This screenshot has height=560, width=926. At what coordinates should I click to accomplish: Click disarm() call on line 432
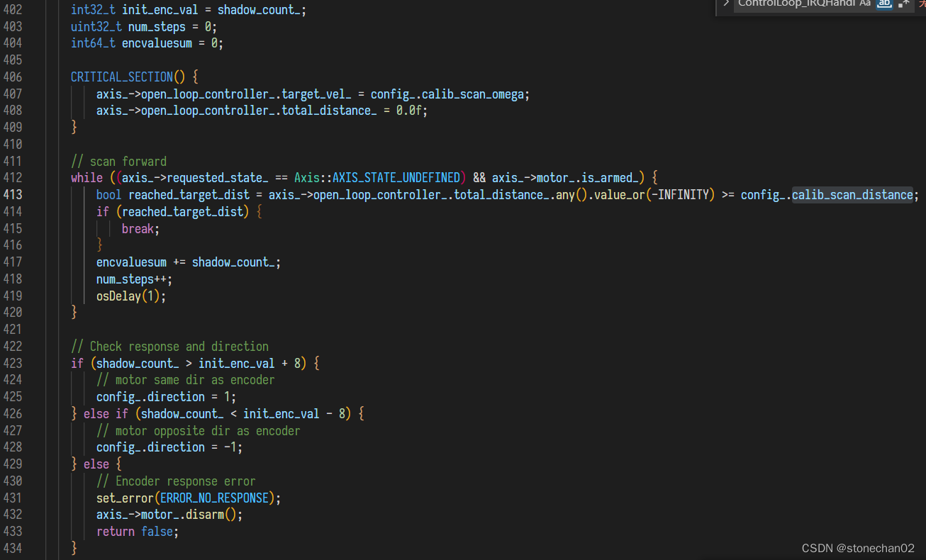[213, 515]
